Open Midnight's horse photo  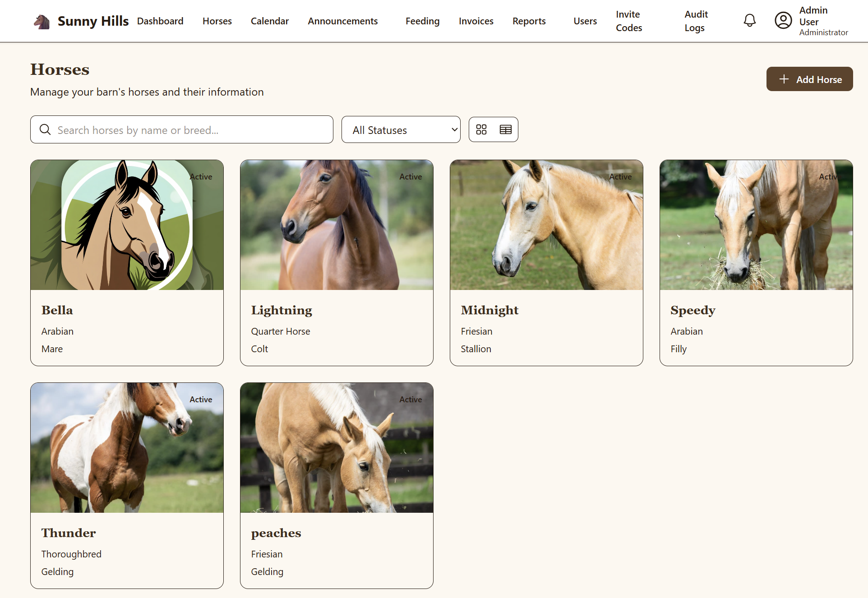click(546, 225)
